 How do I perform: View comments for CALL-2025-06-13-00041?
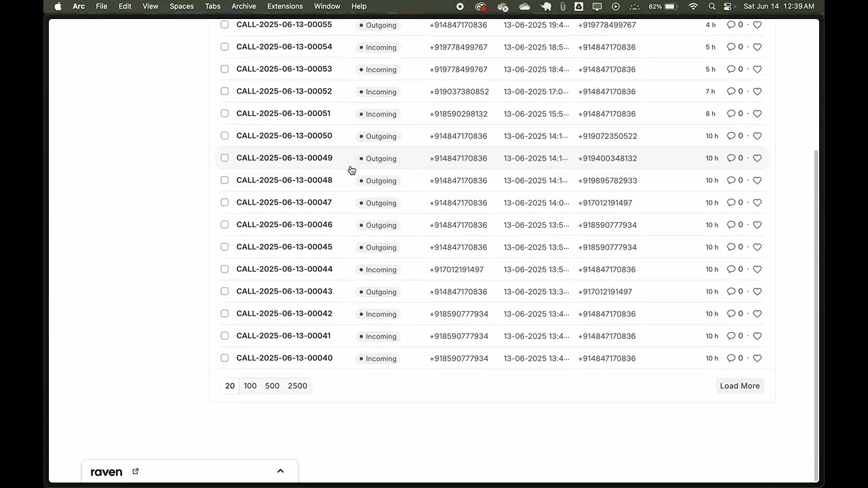coord(731,335)
